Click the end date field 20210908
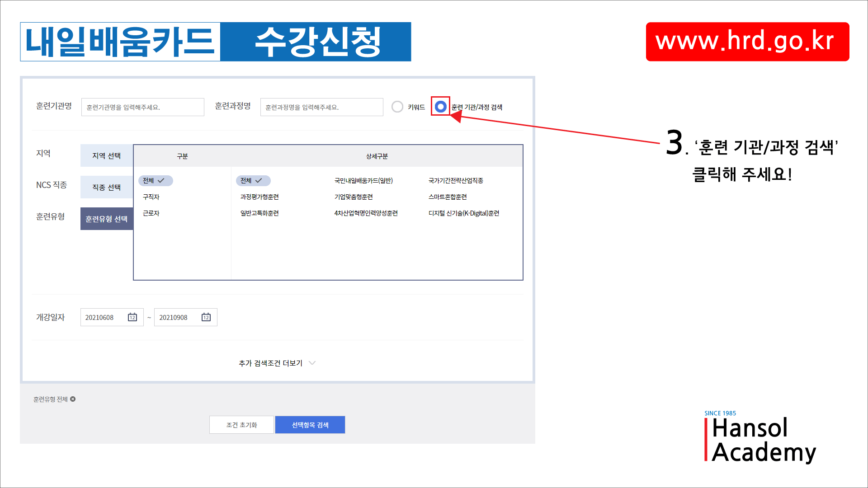Image resolution: width=868 pixels, height=488 pixels. click(x=186, y=317)
